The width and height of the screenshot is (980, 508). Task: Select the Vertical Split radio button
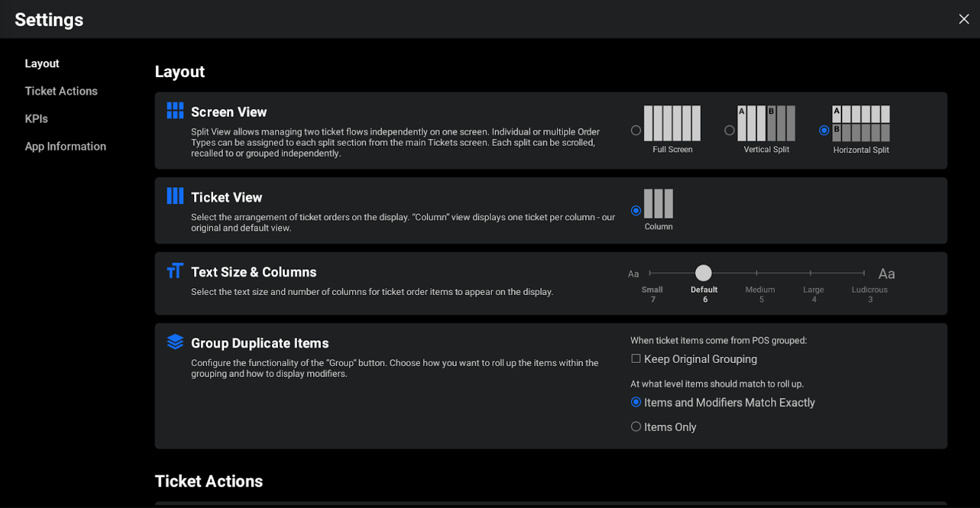pos(729,130)
